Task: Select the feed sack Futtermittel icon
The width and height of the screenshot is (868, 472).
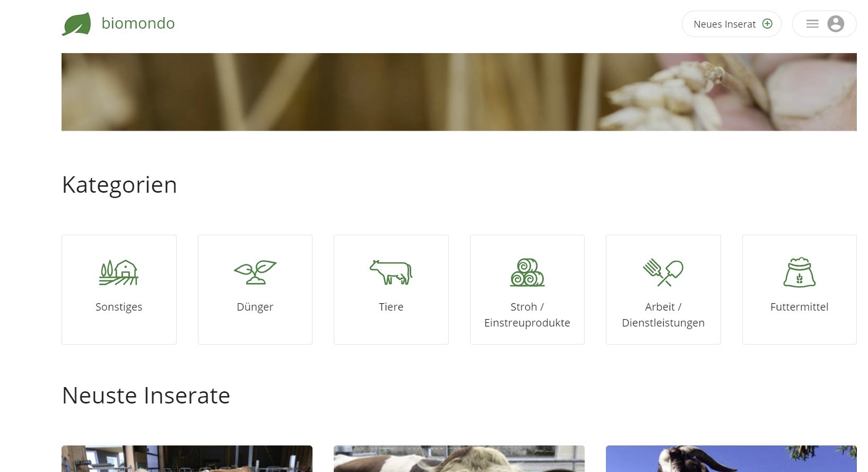Action: pos(800,272)
